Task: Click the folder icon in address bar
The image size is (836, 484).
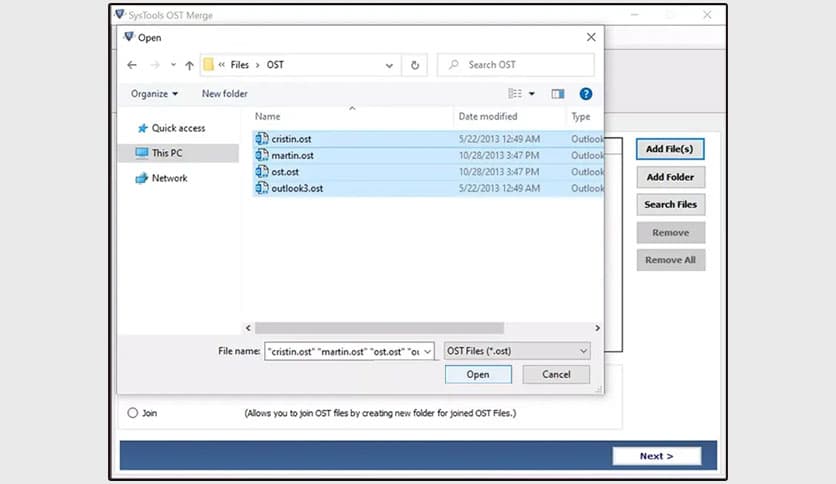Action: tap(208, 64)
